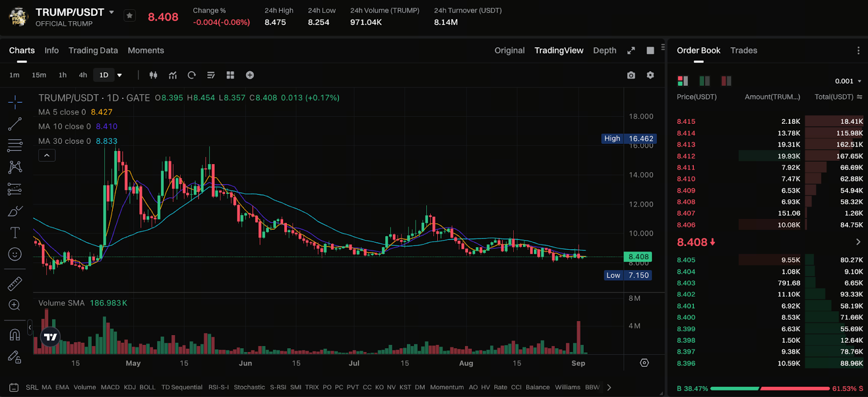Add TRUMP/USDT to favorites with star
868x397 pixels.
(130, 16)
